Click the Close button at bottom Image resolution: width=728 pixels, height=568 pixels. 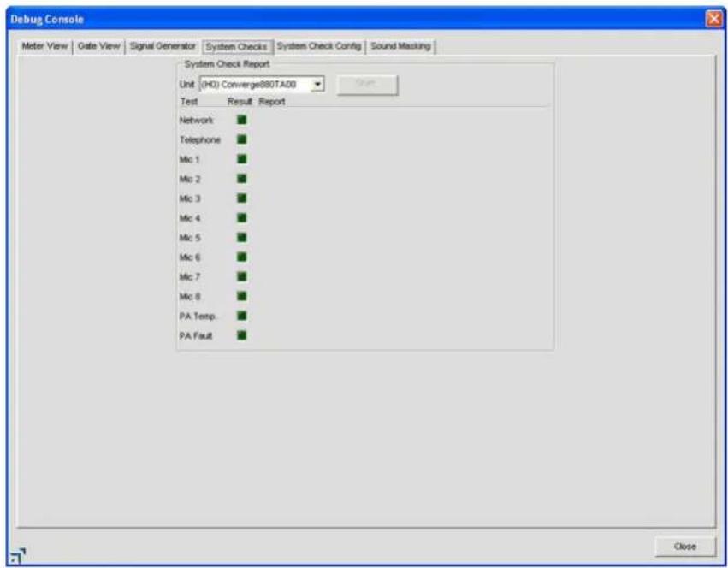point(685,547)
